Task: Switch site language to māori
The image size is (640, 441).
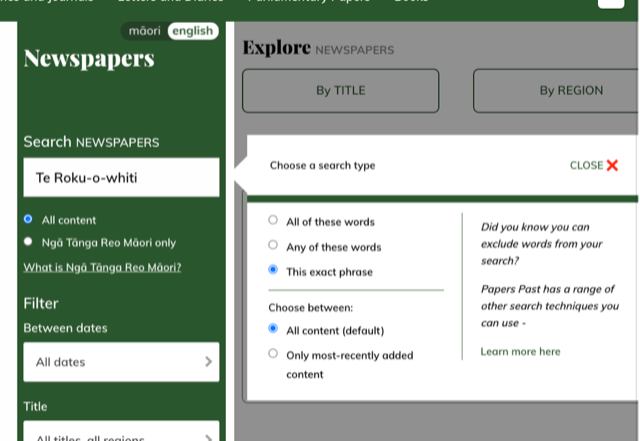Action: (145, 31)
